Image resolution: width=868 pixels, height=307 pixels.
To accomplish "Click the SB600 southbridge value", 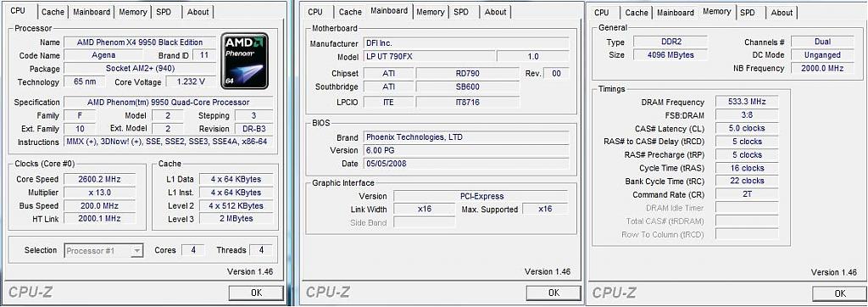I will click(x=468, y=87).
